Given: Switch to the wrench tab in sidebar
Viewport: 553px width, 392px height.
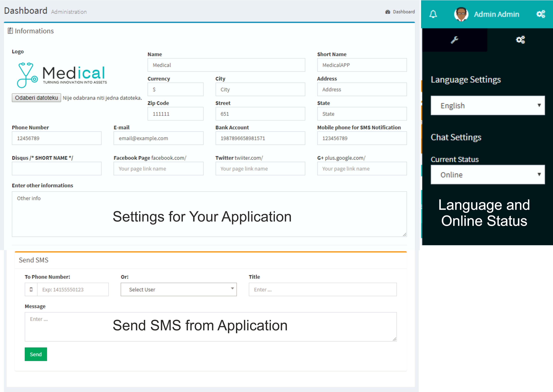Looking at the screenshot, I should (454, 40).
